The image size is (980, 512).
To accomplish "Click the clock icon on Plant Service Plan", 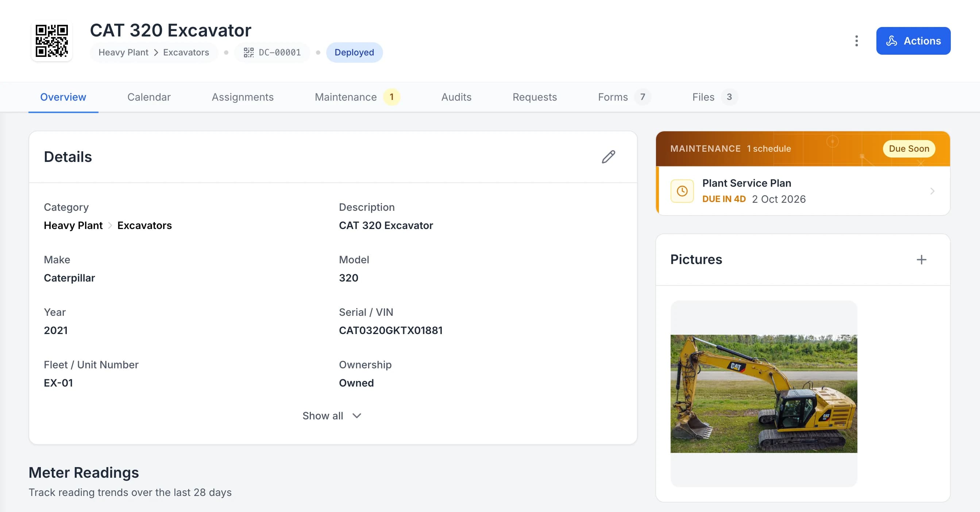I will coord(682,191).
